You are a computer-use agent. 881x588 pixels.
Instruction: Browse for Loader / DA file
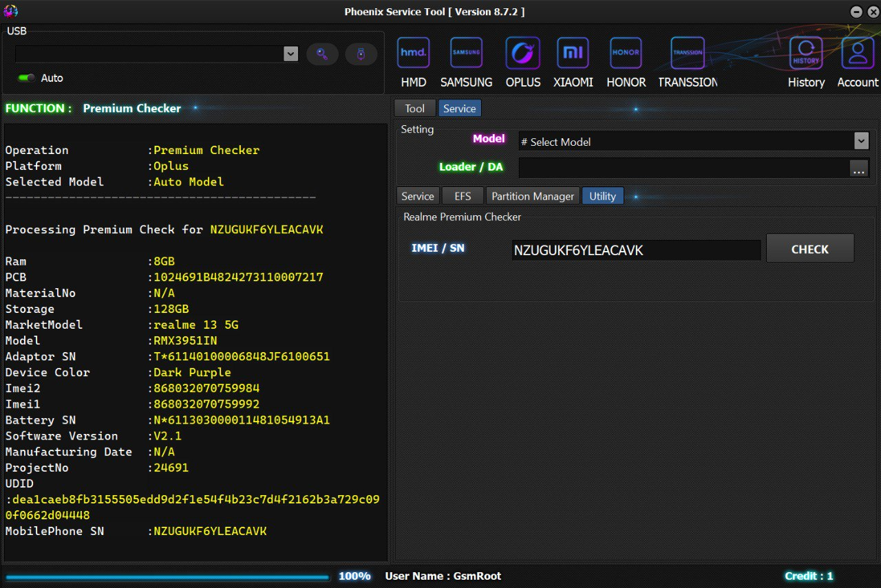point(858,168)
